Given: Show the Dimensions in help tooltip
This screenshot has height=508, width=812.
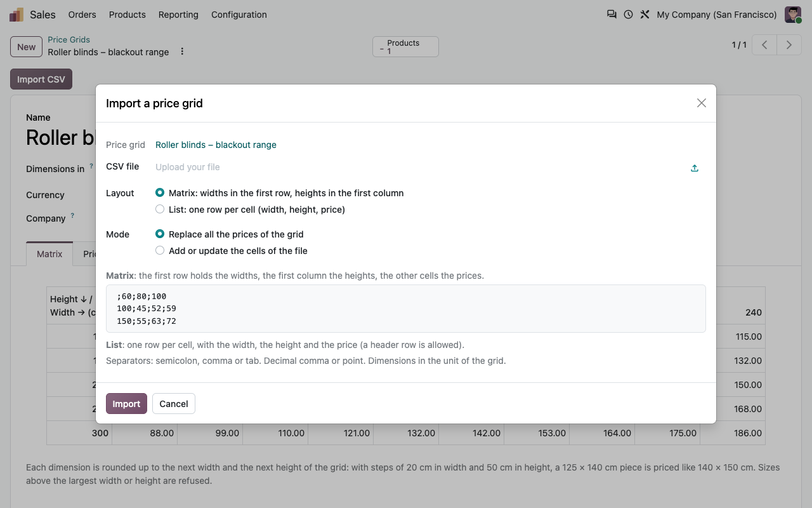Looking at the screenshot, I should [91, 166].
